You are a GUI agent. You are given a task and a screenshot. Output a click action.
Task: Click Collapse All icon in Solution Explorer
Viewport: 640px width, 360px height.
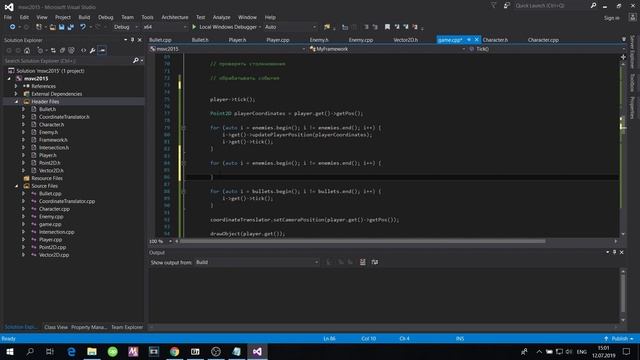coord(62,50)
